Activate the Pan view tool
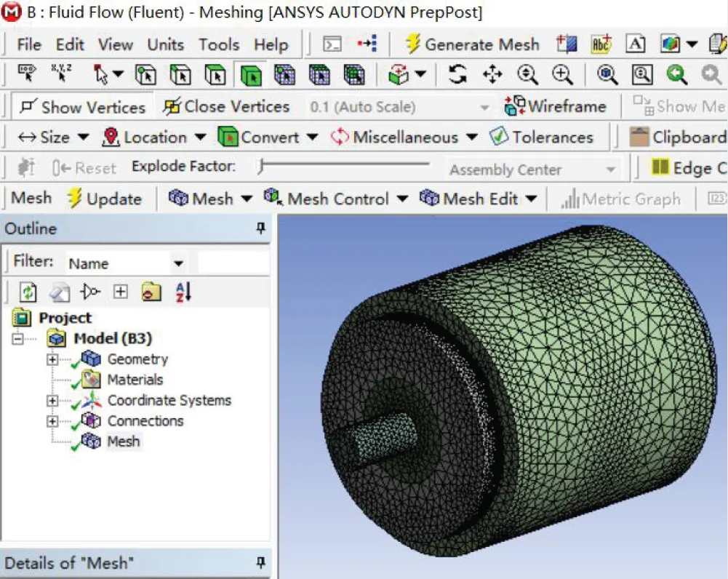 tap(492, 75)
